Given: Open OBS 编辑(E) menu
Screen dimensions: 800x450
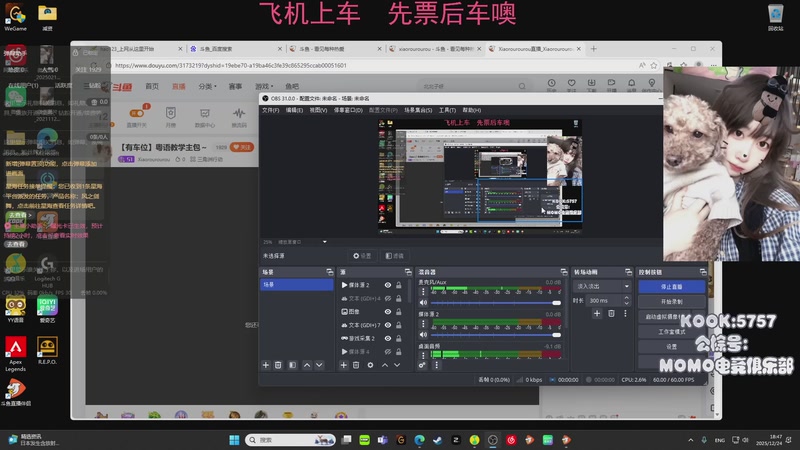Looking at the screenshot, I should (294, 110).
